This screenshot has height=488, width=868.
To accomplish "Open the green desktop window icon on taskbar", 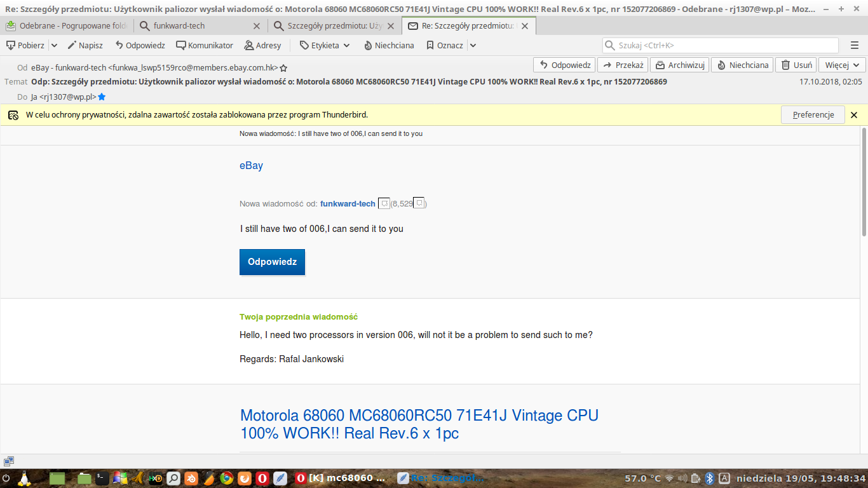I will coord(57,478).
